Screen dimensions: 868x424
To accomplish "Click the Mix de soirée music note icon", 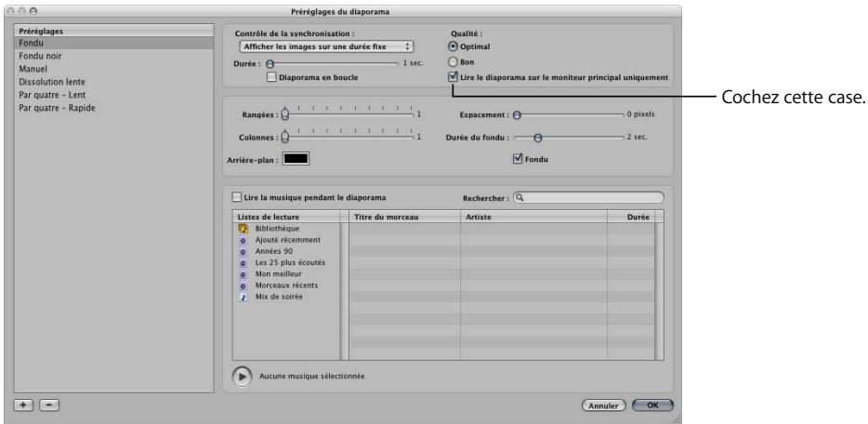I will point(243,298).
